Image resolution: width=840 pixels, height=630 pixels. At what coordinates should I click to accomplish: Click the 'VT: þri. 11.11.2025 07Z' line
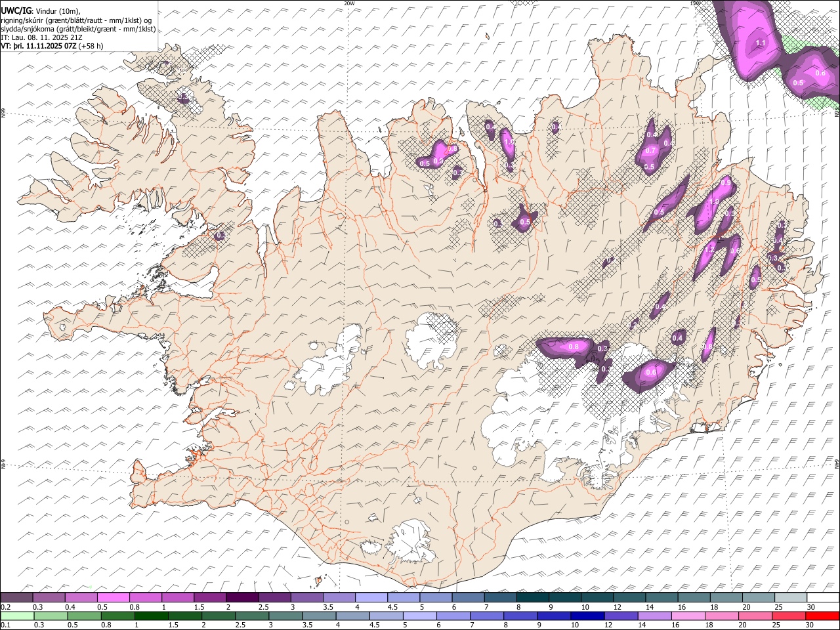click(x=52, y=46)
